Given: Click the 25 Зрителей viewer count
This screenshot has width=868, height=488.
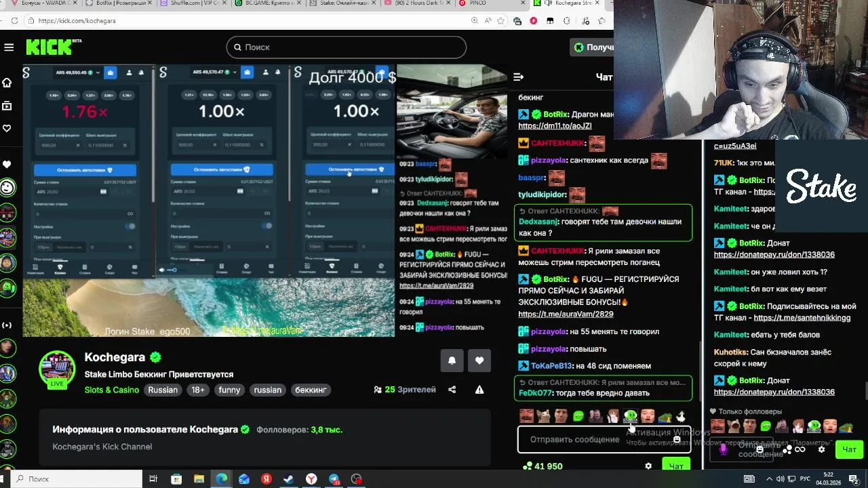Looking at the screenshot, I should point(405,390).
